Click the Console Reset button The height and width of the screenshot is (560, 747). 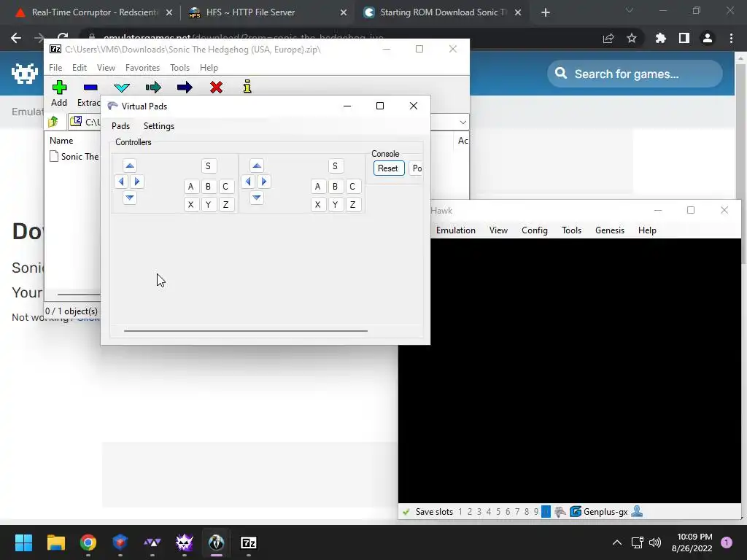point(389,168)
